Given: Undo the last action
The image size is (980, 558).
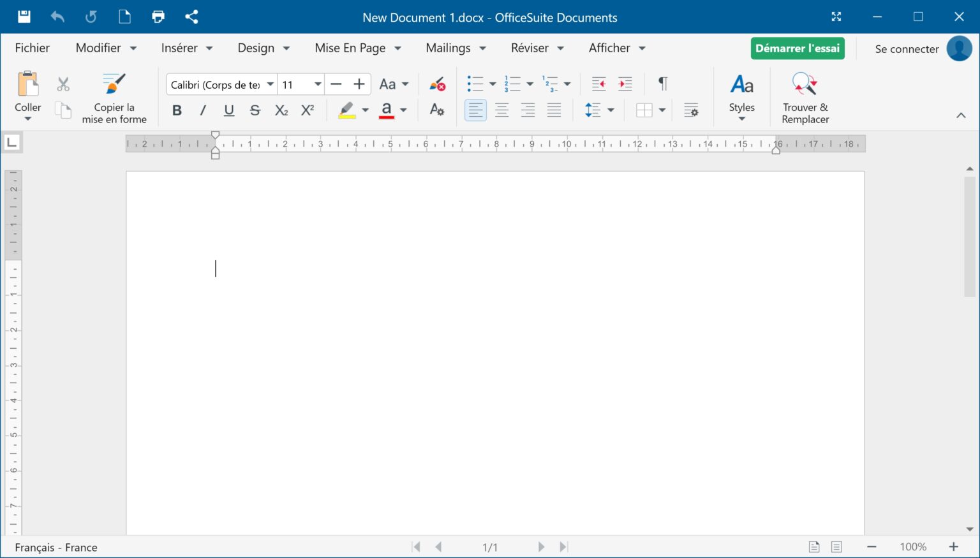Looking at the screenshot, I should (57, 17).
